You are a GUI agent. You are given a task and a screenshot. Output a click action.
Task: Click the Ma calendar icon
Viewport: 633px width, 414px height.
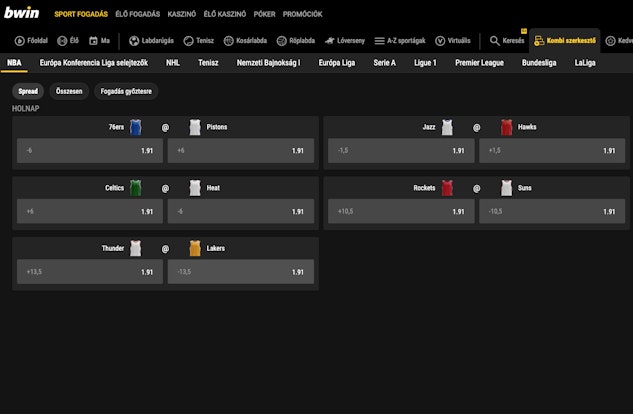pos(93,41)
